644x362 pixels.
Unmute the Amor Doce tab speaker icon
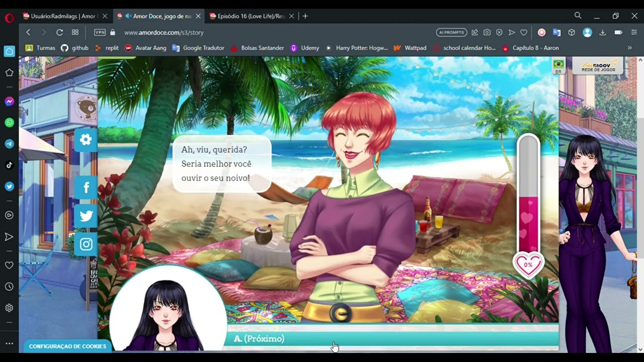[x=128, y=16]
